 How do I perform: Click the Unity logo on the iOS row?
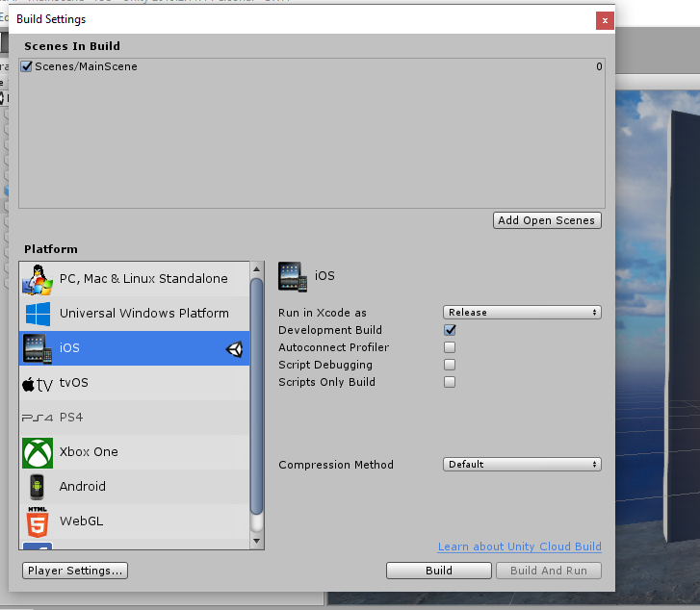click(234, 349)
